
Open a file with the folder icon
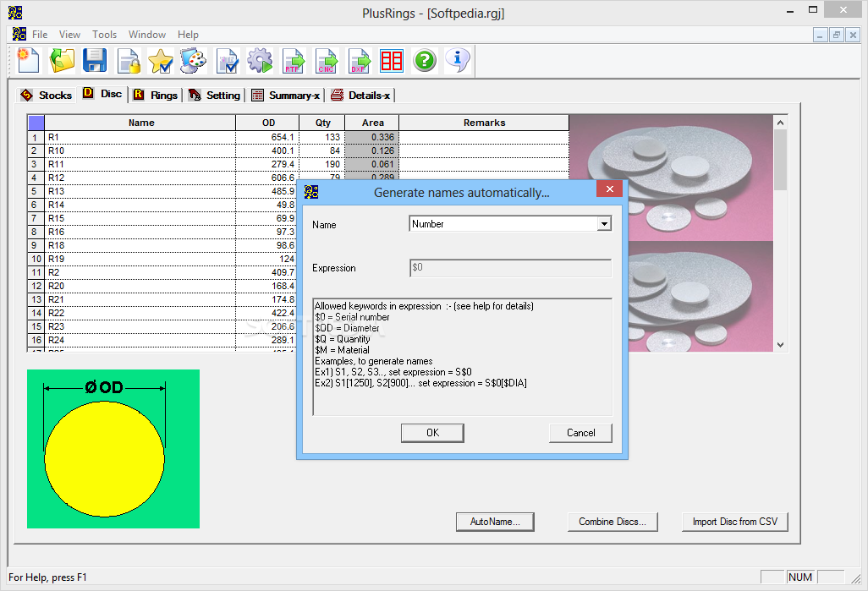pyautogui.click(x=62, y=60)
